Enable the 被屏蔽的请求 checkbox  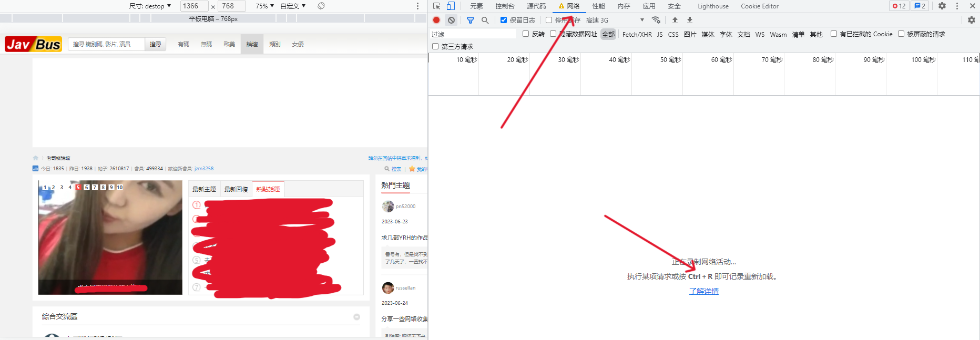pos(901,34)
